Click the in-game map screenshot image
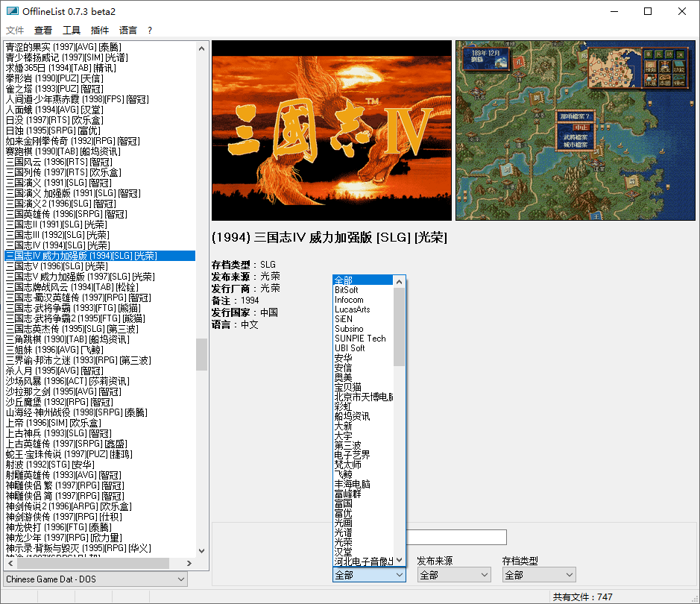Viewport: 700px width, 604px height. tap(575, 130)
